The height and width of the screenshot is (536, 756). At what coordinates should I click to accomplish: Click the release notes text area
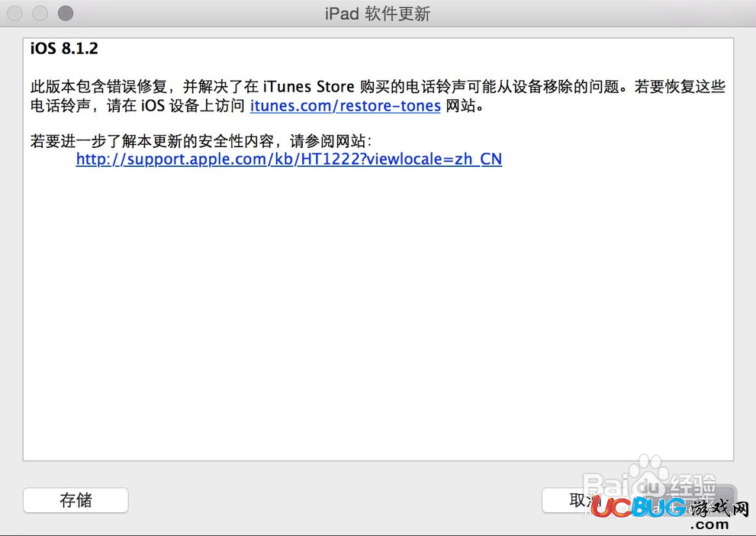378,249
